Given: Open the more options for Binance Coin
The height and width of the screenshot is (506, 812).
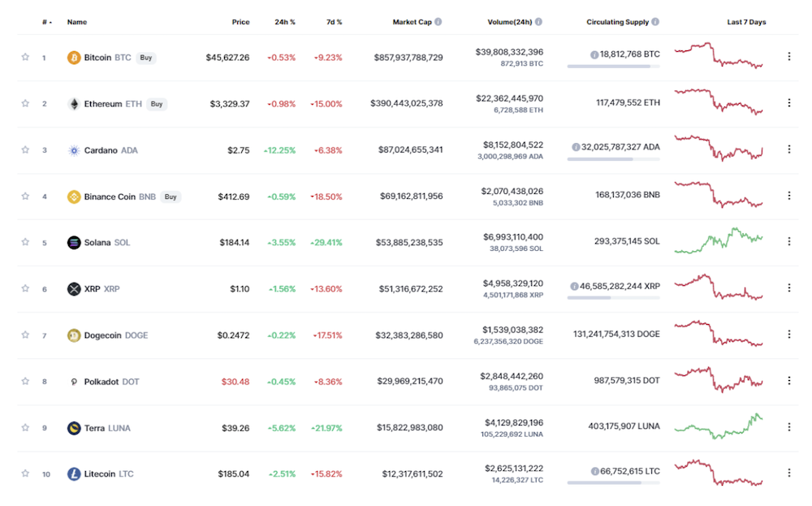Looking at the screenshot, I should coord(788,195).
